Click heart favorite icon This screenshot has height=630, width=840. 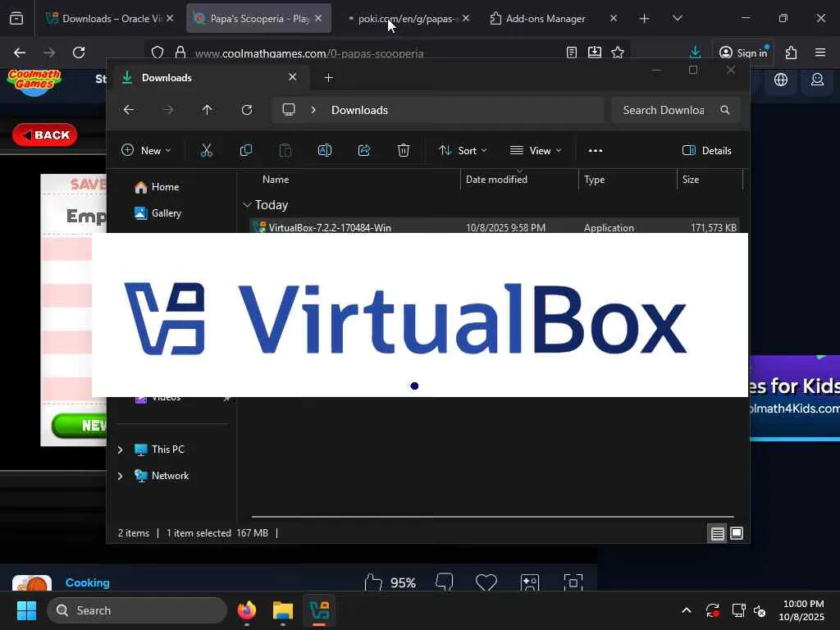486,582
